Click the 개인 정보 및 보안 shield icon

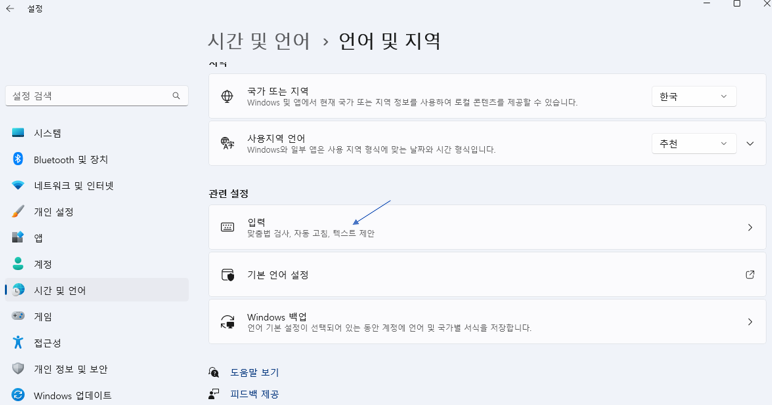click(x=17, y=368)
